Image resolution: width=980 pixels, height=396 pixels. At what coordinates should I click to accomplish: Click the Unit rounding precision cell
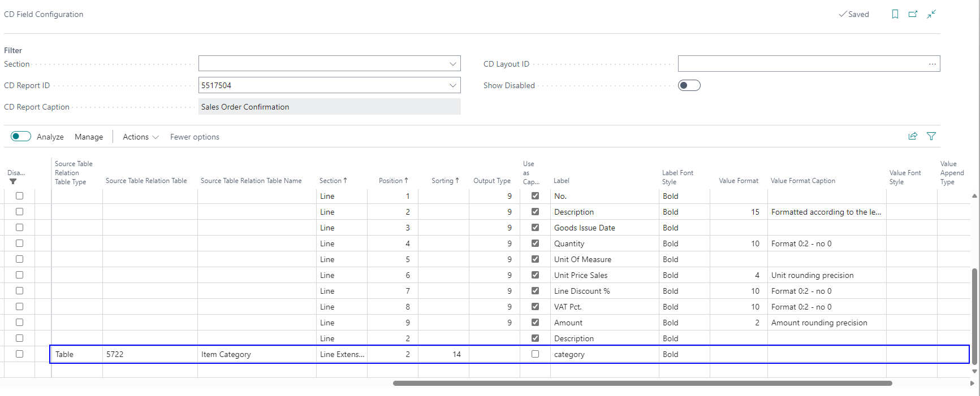826,275
